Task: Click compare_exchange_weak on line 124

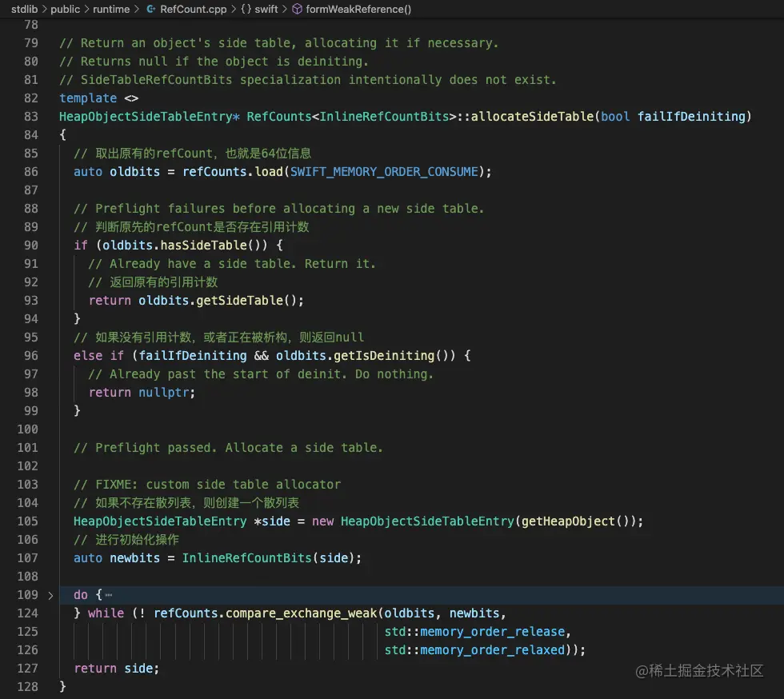Action: 301,613
